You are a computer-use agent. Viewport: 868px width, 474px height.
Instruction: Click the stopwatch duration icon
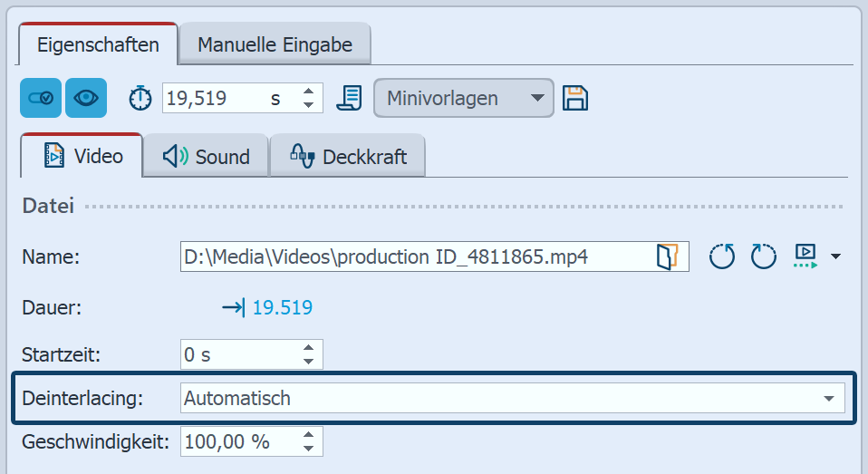tap(140, 98)
